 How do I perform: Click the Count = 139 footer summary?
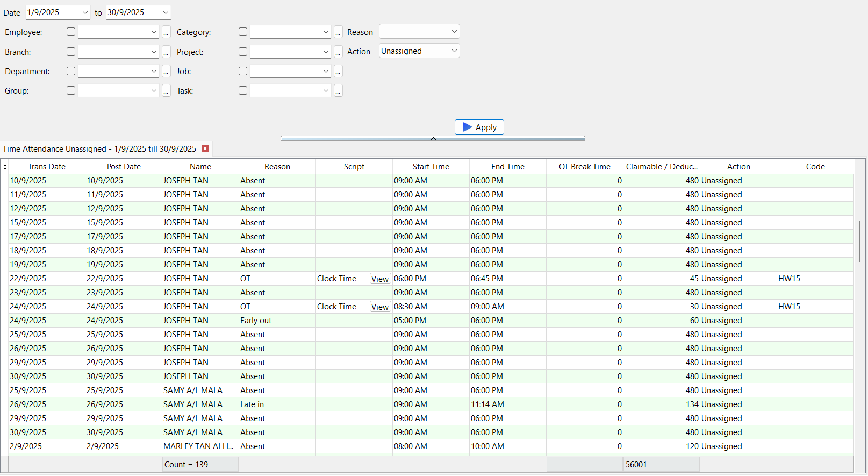tap(200, 465)
